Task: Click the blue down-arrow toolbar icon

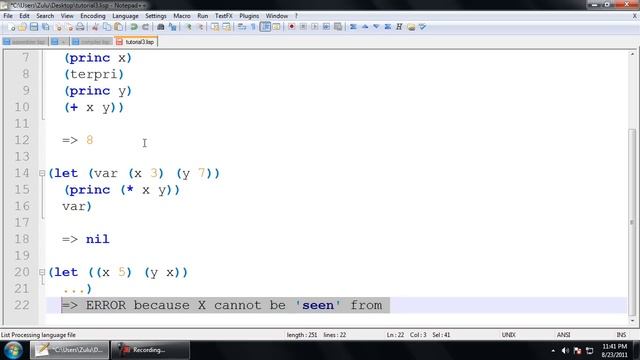Action: 376,27
